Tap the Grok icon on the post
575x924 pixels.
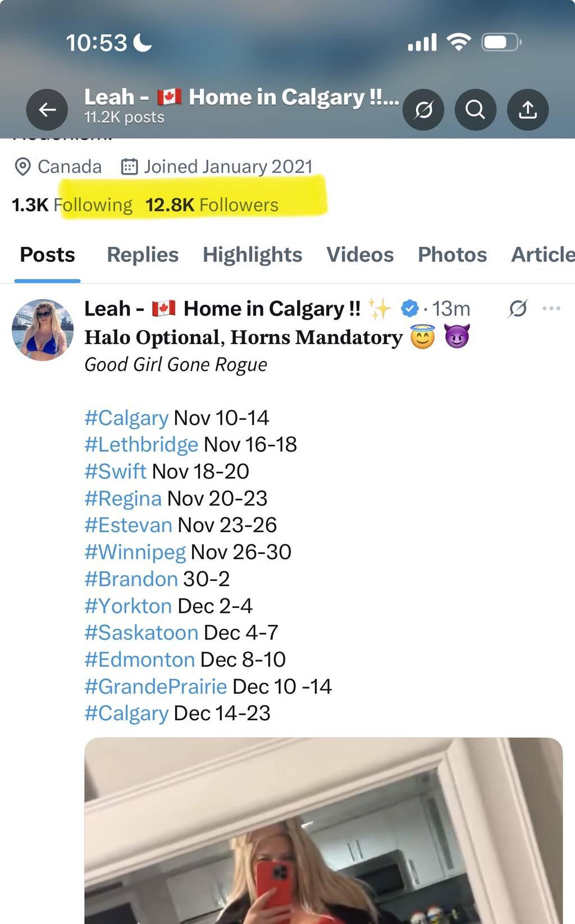[x=518, y=308]
